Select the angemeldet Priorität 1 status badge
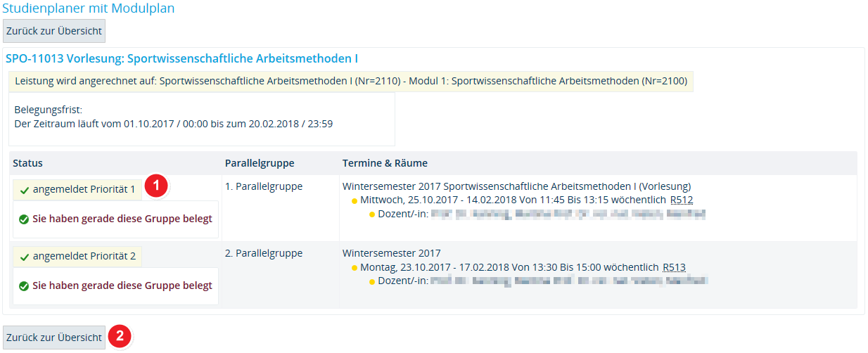 click(x=77, y=190)
